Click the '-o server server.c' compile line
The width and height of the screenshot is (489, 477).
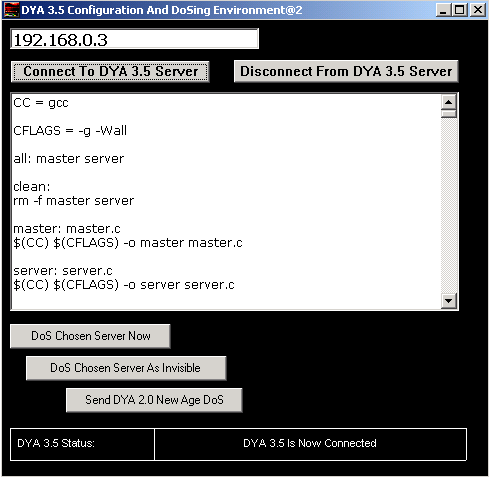(x=124, y=285)
